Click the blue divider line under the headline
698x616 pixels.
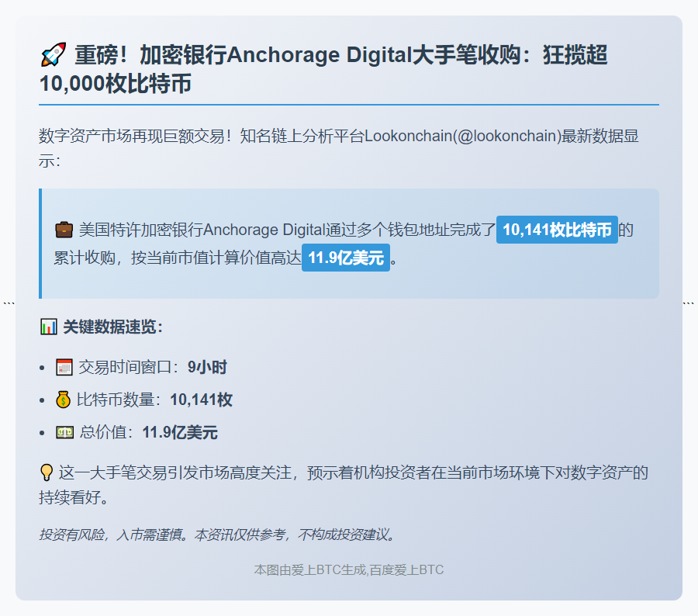click(349, 104)
